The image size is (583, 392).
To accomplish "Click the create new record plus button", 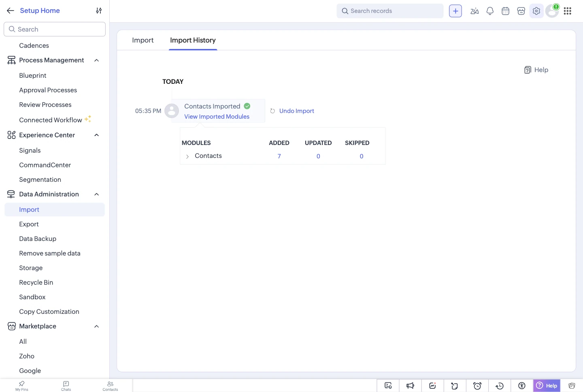I will 455,11.
